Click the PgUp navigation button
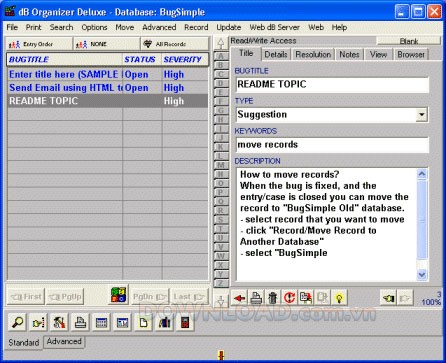This screenshot has height=363, width=446. coord(65,296)
